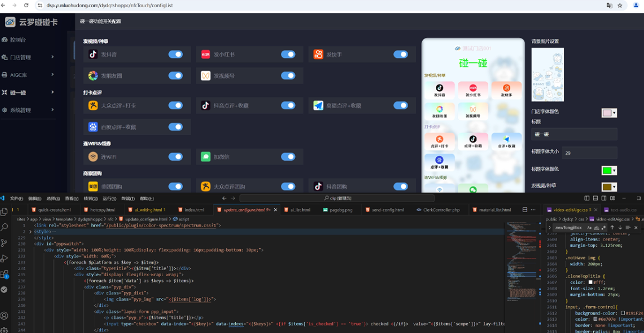The width and height of the screenshot is (644, 333).
Task: Expand the 门店管理 sidebar menu
Action: 28,57
